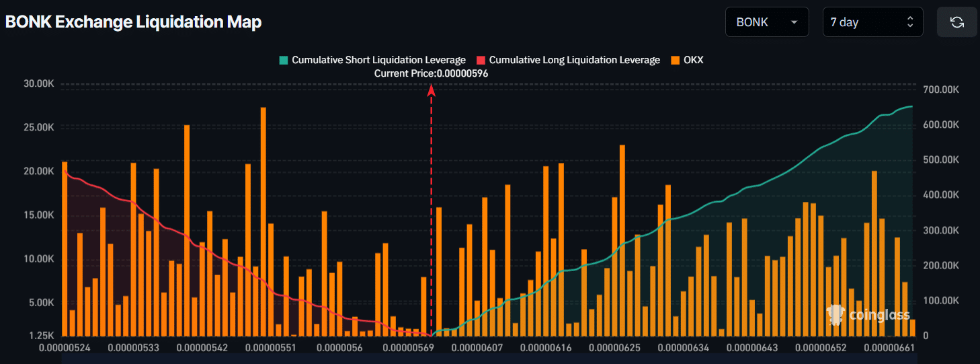This screenshot has width=980, height=364.
Task: Toggle the OKX series legend text
Action: pyautogui.click(x=693, y=60)
